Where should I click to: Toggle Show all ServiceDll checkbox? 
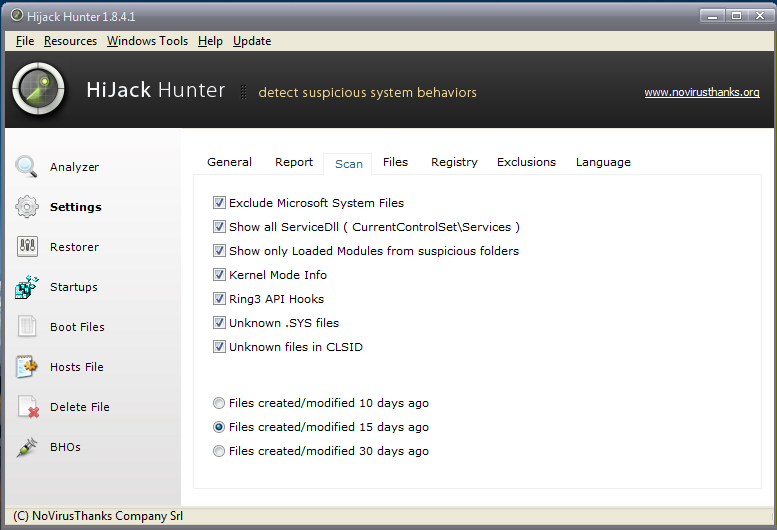click(219, 227)
